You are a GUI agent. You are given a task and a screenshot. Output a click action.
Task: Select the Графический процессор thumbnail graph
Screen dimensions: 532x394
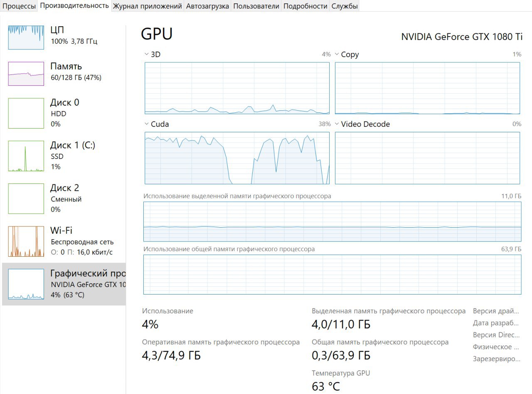coord(26,284)
